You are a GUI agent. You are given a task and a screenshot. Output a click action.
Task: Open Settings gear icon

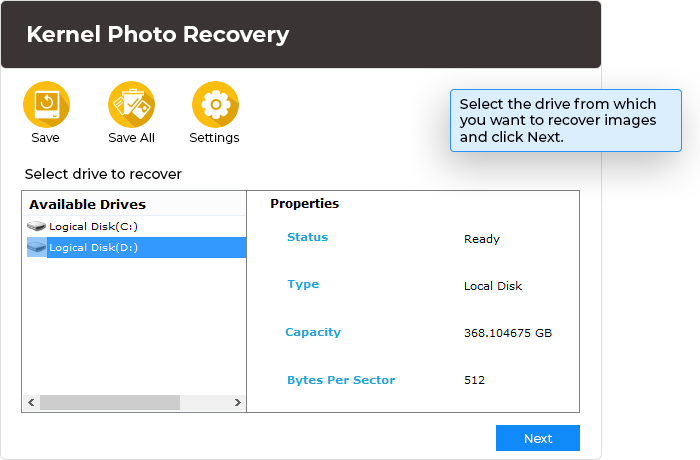(x=215, y=105)
